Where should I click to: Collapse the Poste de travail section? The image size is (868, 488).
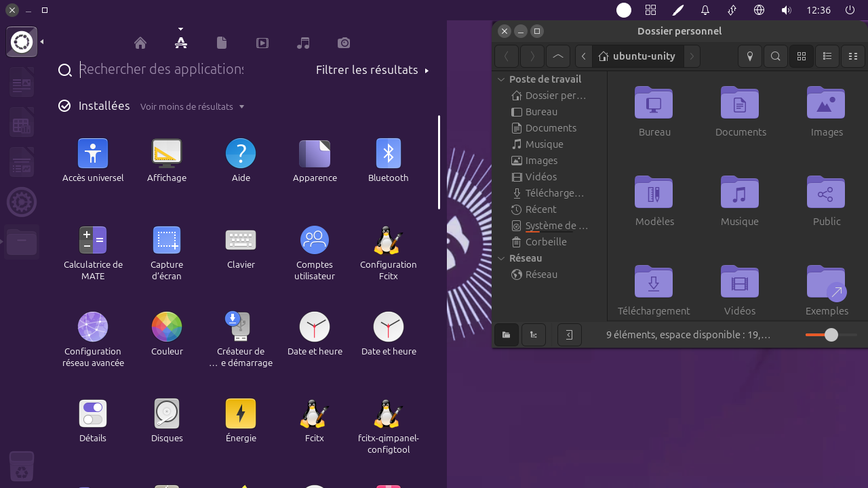pyautogui.click(x=501, y=79)
